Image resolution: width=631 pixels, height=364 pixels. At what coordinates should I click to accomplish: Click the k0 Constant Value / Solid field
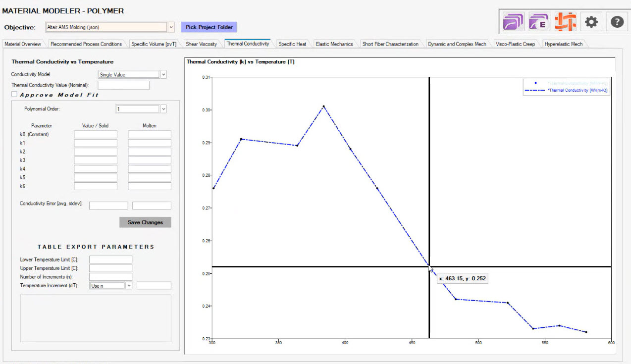tap(96, 134)
